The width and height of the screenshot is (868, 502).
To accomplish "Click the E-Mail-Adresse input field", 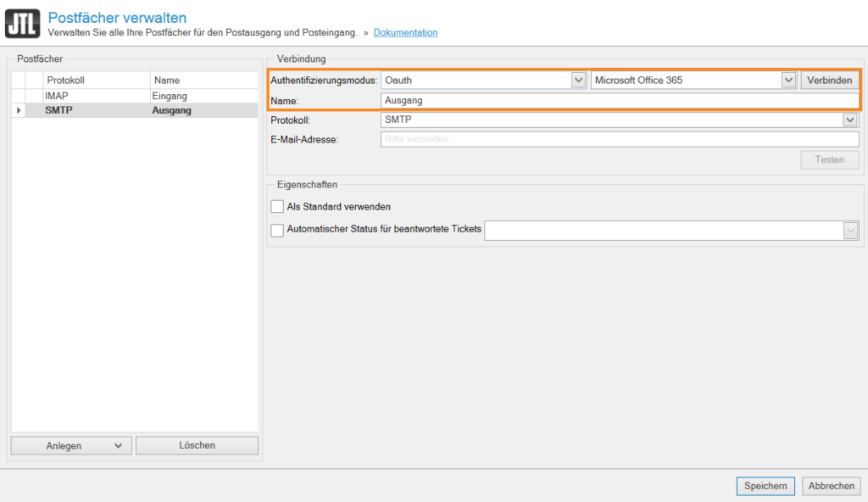I will 619,139.
